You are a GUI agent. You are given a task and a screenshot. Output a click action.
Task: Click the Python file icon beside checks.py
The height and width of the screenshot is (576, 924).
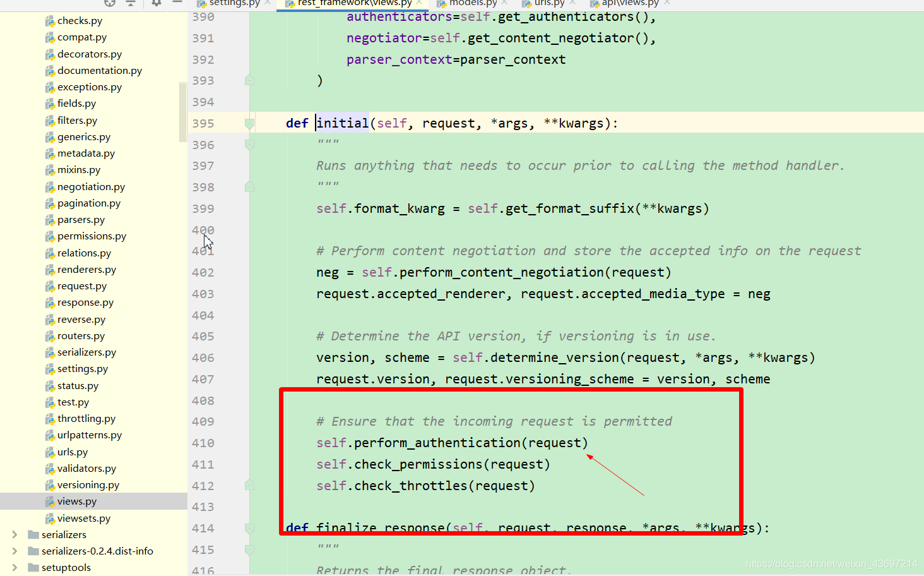point(50,21)
